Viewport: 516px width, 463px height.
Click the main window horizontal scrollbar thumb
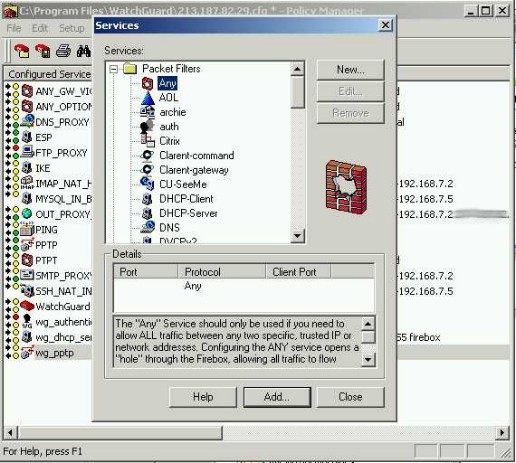[x=120, y=433]
